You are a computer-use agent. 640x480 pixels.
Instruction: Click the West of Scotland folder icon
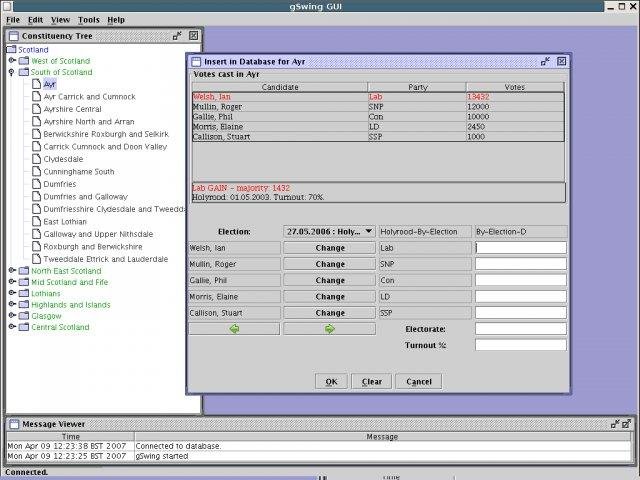point(24,61)
